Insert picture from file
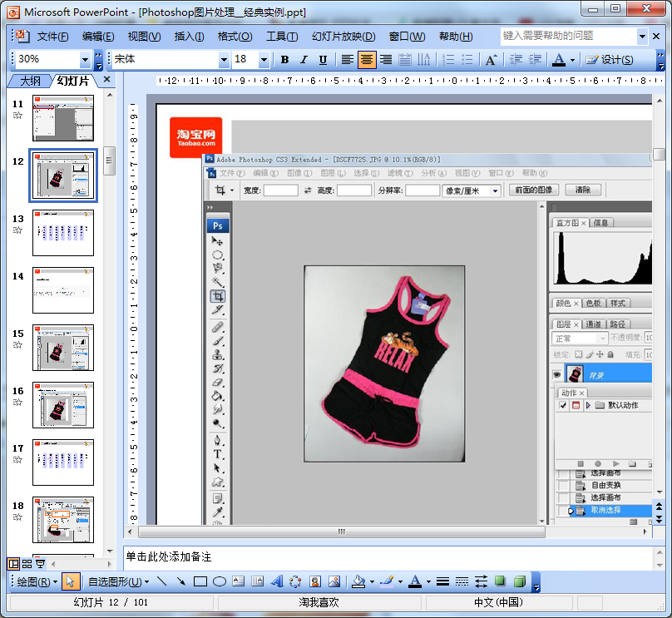672x618 pixels. (x=334, y=581)
